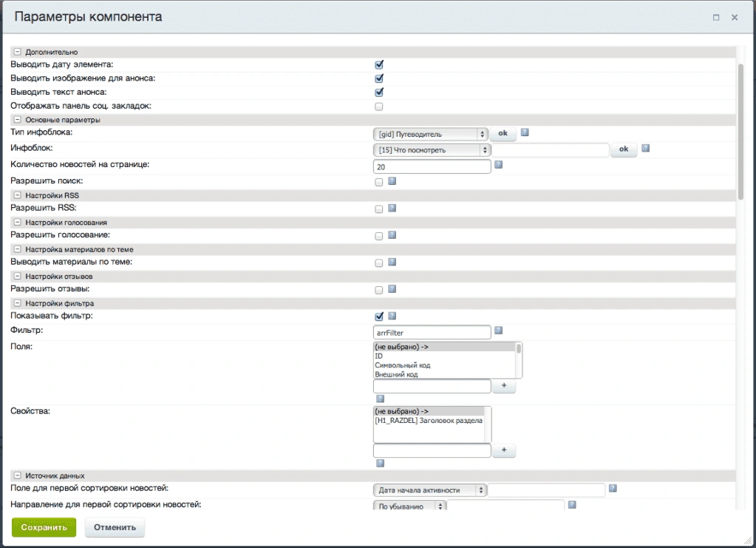
Task: Click help icon in the Инфоблок row
Action: (x=646, y=149)
